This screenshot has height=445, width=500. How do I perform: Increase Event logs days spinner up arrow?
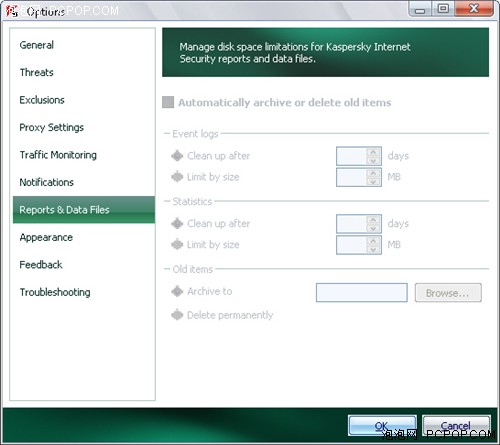tap(373, 152)
